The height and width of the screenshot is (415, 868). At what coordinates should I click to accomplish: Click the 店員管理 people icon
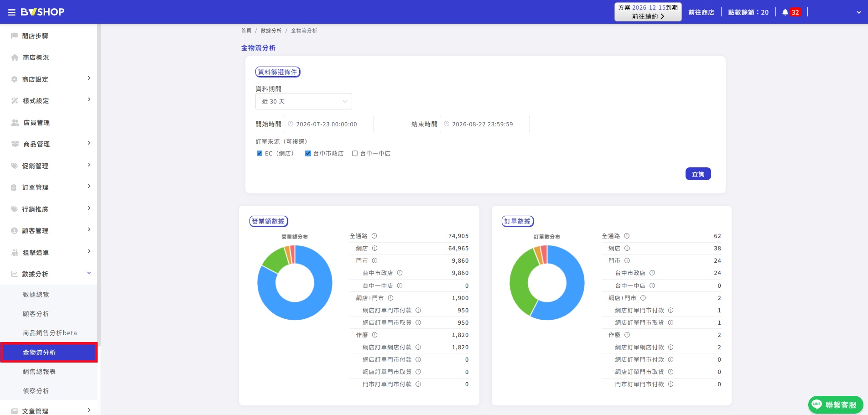(x=15, y=123)
